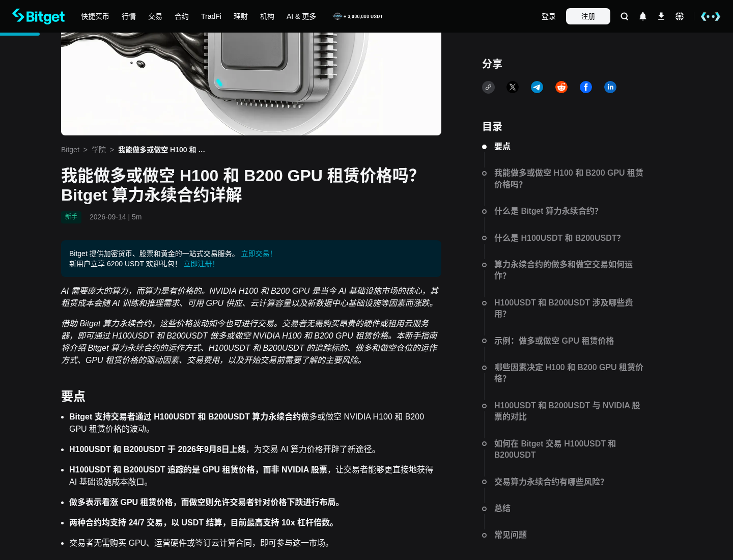Click the GPU chip article cover image
The image size is (733, 560).
tap(251, 84)
